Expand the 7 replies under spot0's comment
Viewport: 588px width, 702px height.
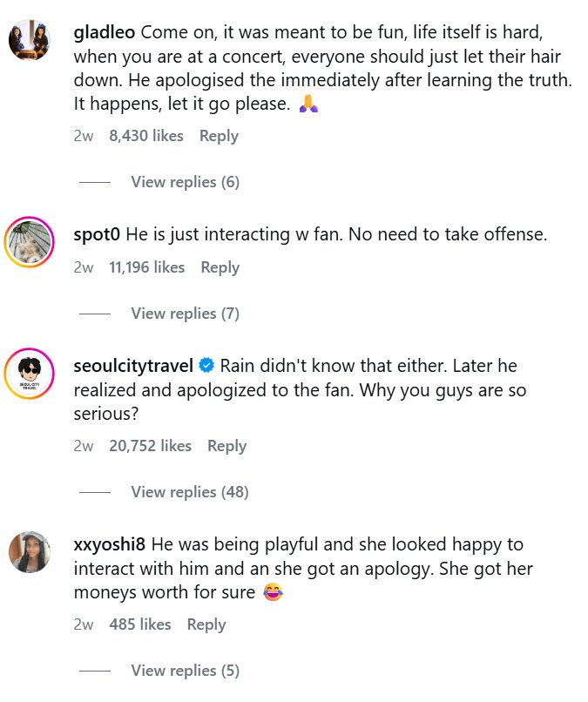tap(185, 314)
